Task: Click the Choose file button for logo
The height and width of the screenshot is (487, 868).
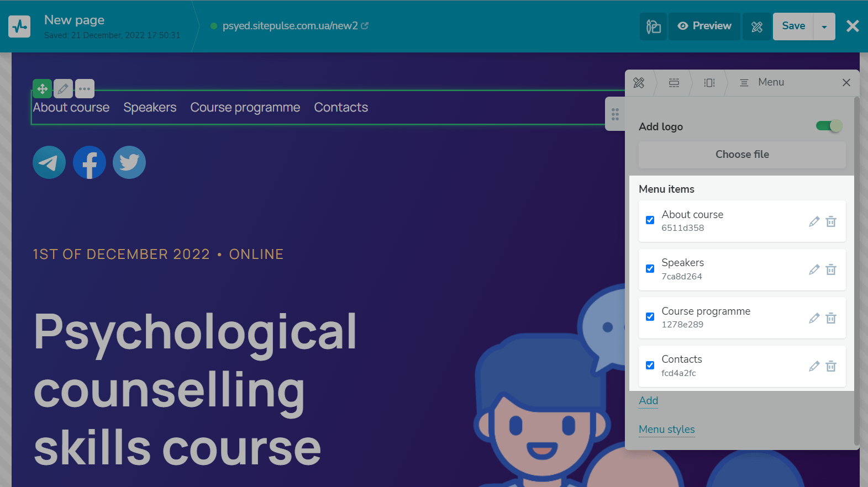Action: point(742,155)
